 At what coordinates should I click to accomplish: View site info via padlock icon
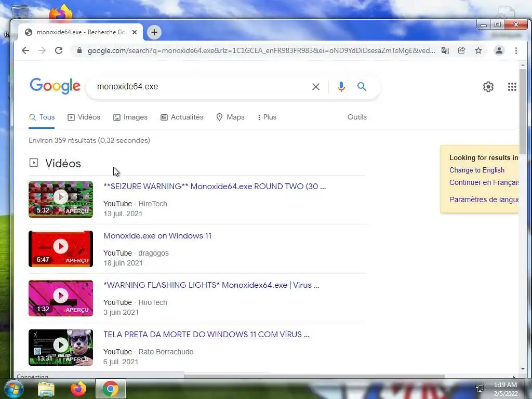click(x=79, y=50)
